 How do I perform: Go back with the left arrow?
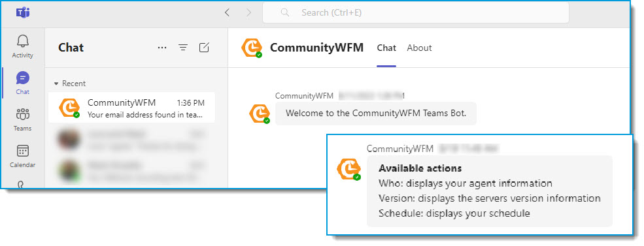pos(227,12)
